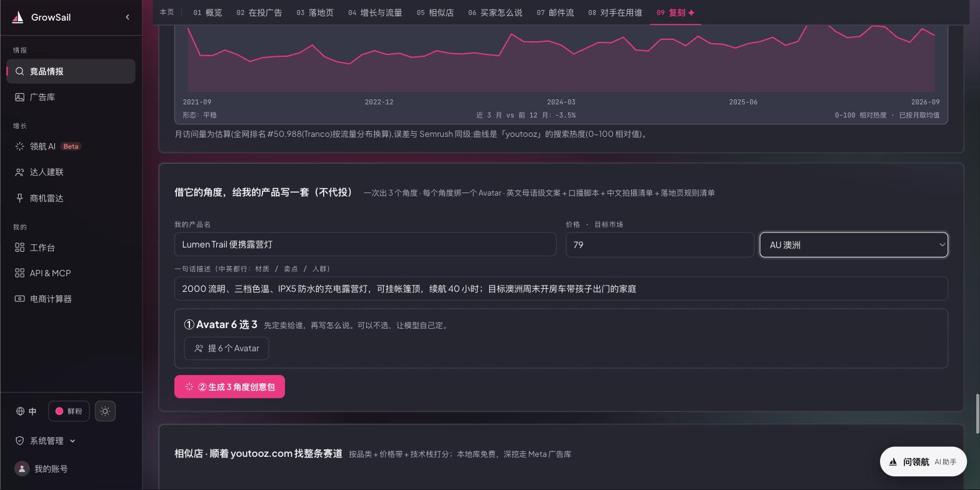Click the magnifier icon beside 竞品情报
The width and height of the screenshot is (980, 490).
(x=20, y=71)
